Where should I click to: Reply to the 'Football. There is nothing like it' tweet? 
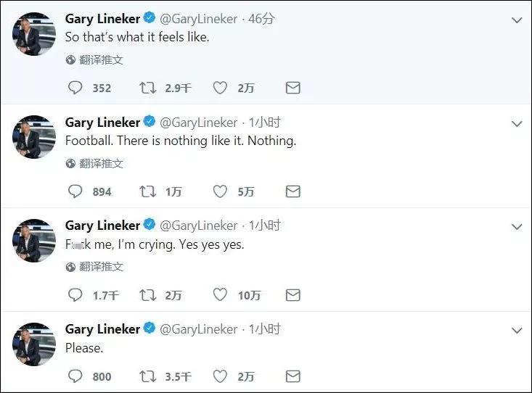point(75,191)
